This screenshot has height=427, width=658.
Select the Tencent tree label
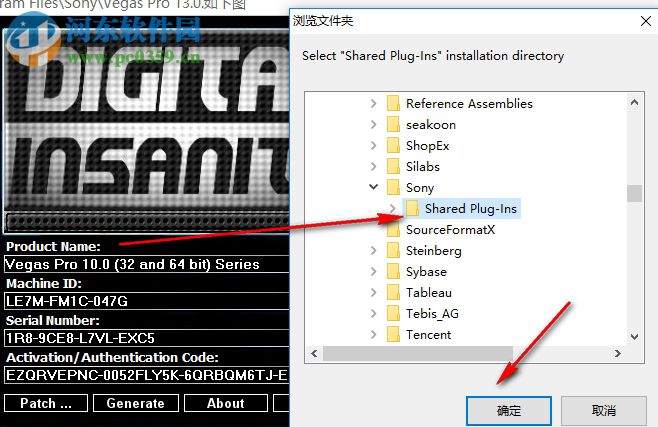[428, 334]
